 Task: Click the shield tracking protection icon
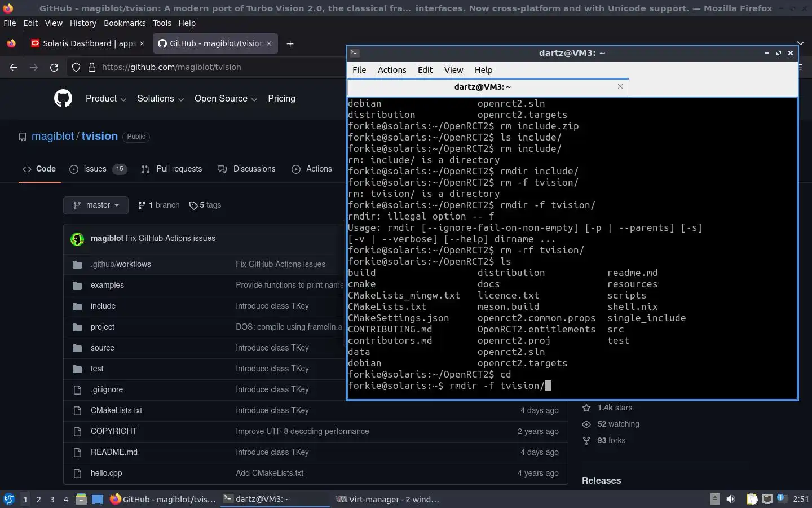[76, 67]
